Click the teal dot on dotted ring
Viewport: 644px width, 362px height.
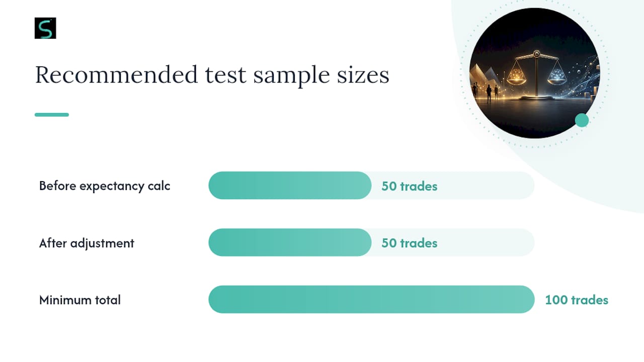[582, 120]
